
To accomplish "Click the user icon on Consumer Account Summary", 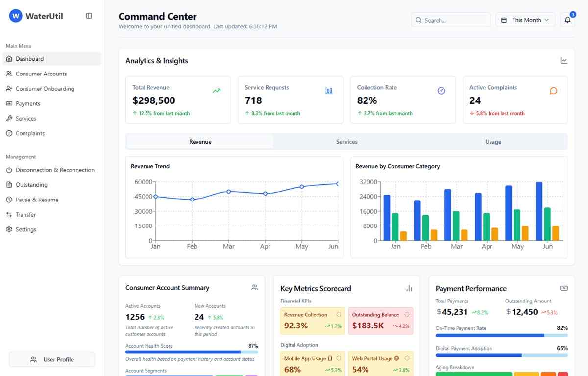I will tap(254, 287).
